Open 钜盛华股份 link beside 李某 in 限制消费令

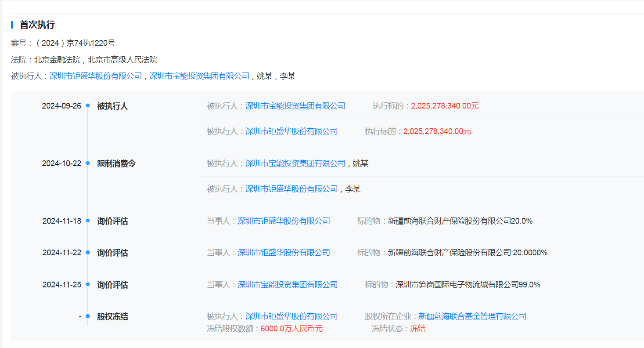coord(291,189)
